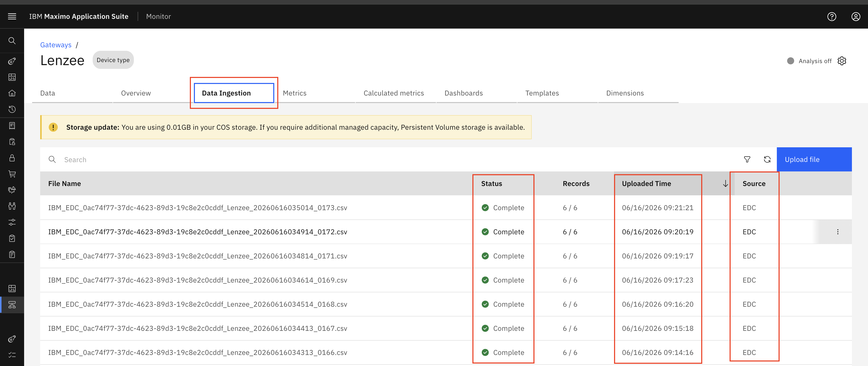
Task: Select file name ending 034514_0168.csv
Action: point(197,304)
